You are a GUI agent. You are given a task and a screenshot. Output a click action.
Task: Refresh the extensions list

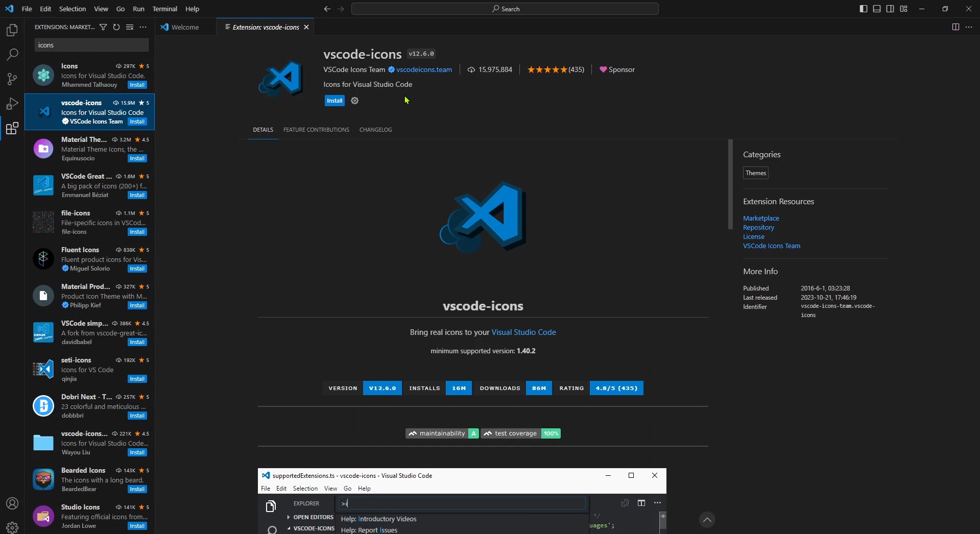[x=116, y=27]
